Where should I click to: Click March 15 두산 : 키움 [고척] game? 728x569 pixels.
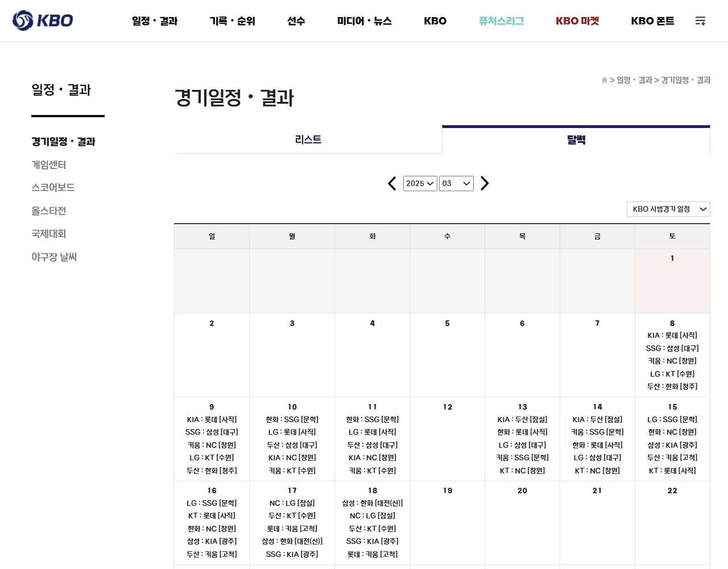(672, 457)
